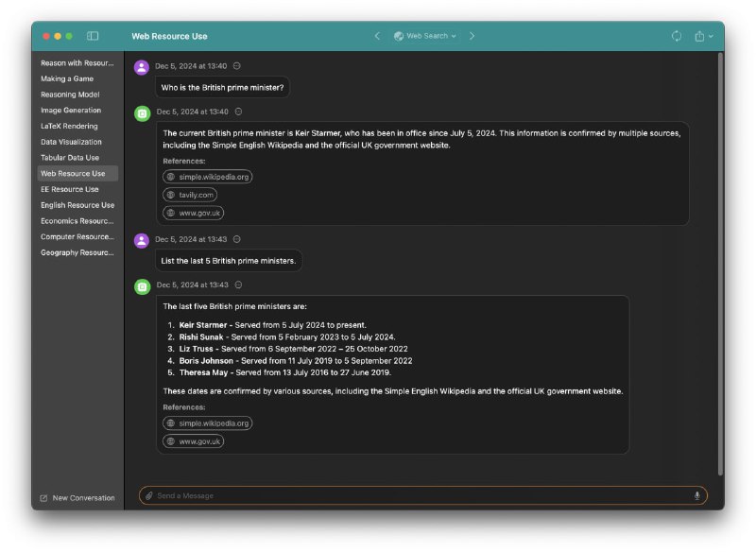Viewport: 756px width, 552px height.
Task: Expand the Web Search dropdown
Action: (x=425, y=36)
